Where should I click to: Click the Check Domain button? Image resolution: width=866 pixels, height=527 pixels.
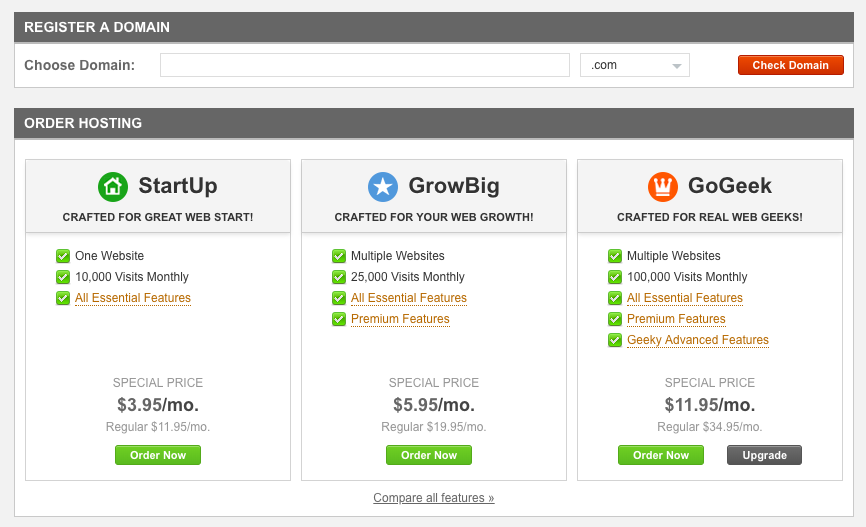pyautogui.click(x=790, y=65)
